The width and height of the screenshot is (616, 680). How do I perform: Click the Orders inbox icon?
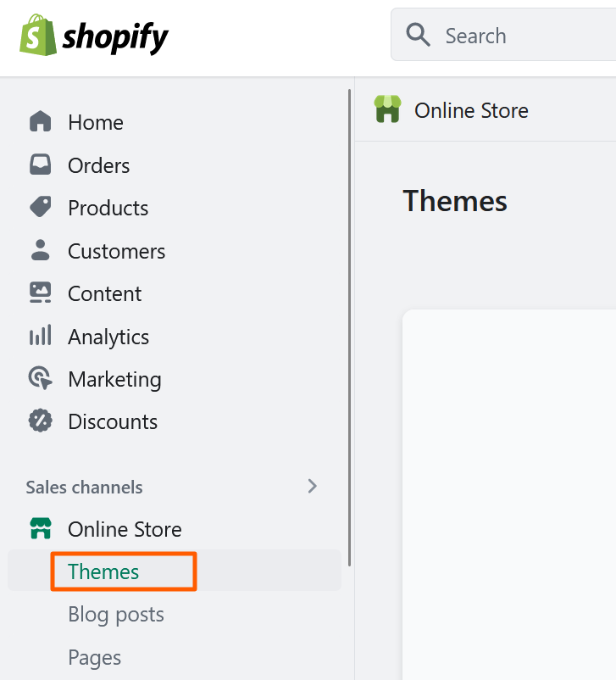click(41, 164)
